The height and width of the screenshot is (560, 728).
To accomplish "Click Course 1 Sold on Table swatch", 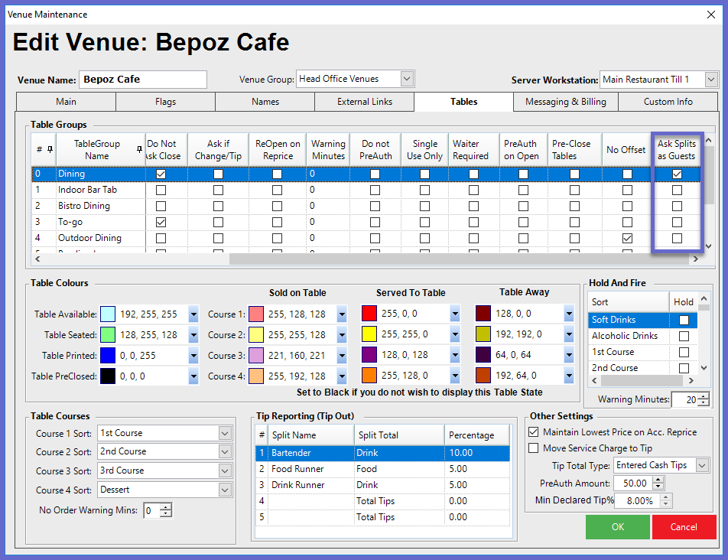I will click(256, 314).
